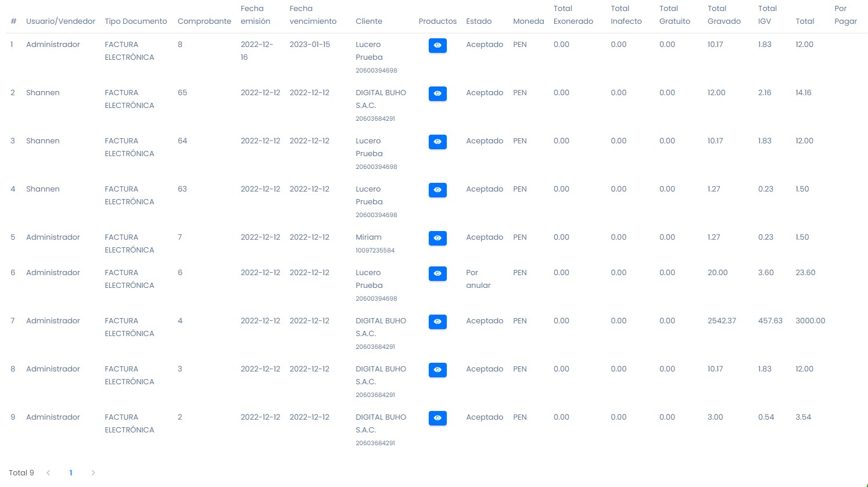This screenshot has width=868, height=487.
Task: Click the Estado column header
Action: pos(479,21)
